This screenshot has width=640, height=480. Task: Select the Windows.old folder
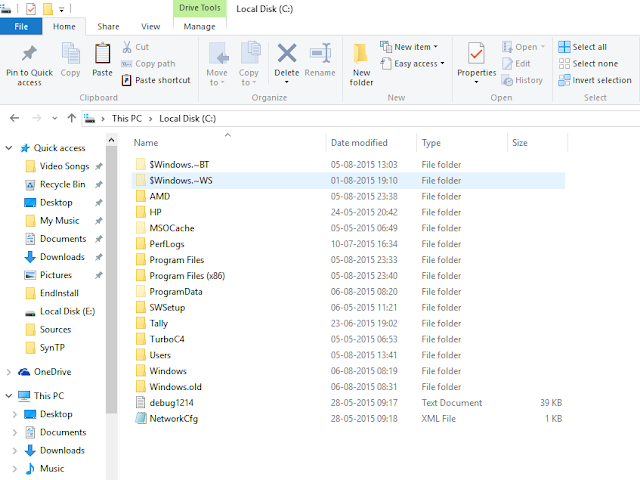tap(348, 387)
